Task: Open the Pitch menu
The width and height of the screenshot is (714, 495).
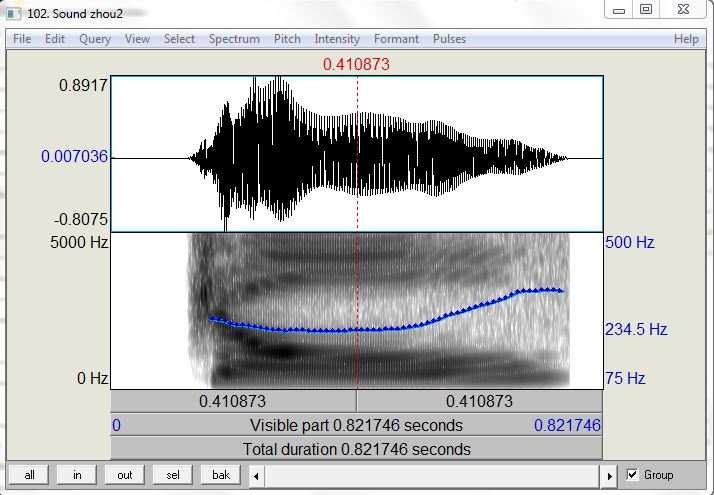Action: coord(287,39)
